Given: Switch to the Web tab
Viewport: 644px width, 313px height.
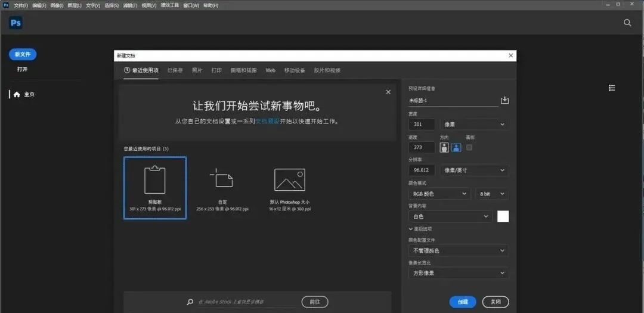Looking at the screenshot, I should 270,71.
